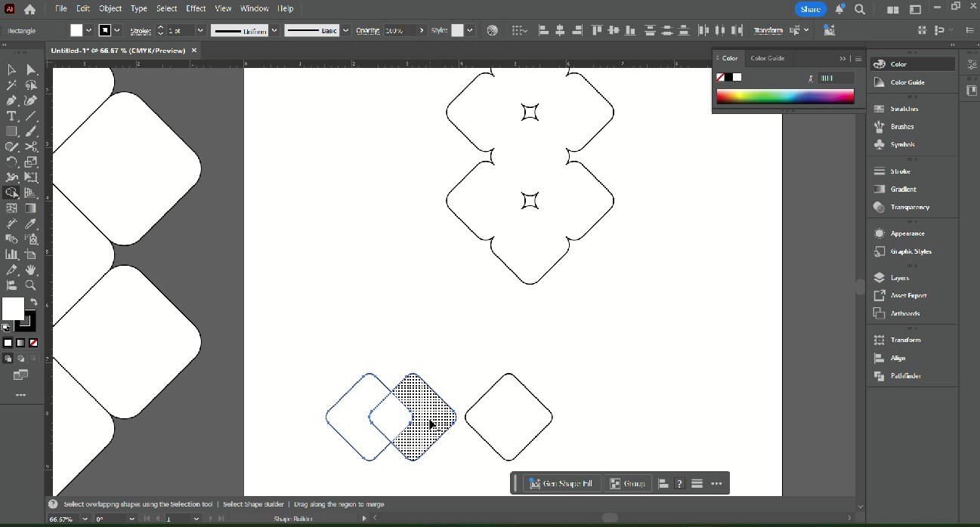Select the Lasso tool
Image resolution: width=980 pixels, height=527 pixels.
[31, 85]
